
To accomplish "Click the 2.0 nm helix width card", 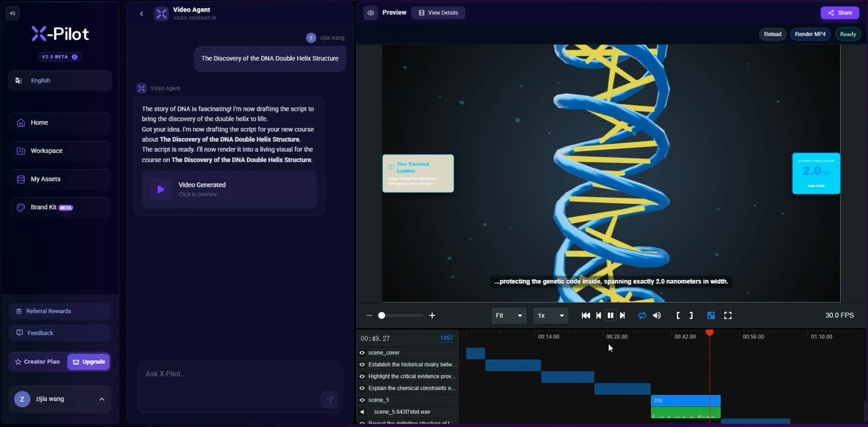I will [816, 174].
